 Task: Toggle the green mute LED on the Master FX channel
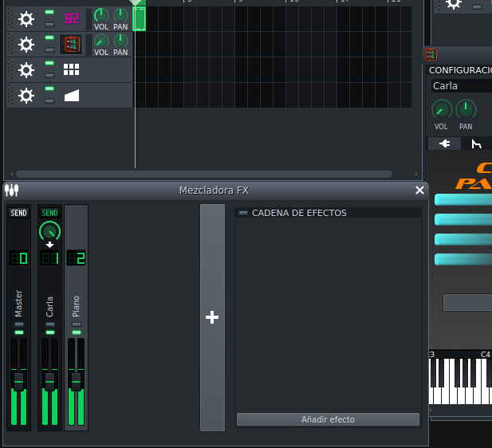pos(19,332)
